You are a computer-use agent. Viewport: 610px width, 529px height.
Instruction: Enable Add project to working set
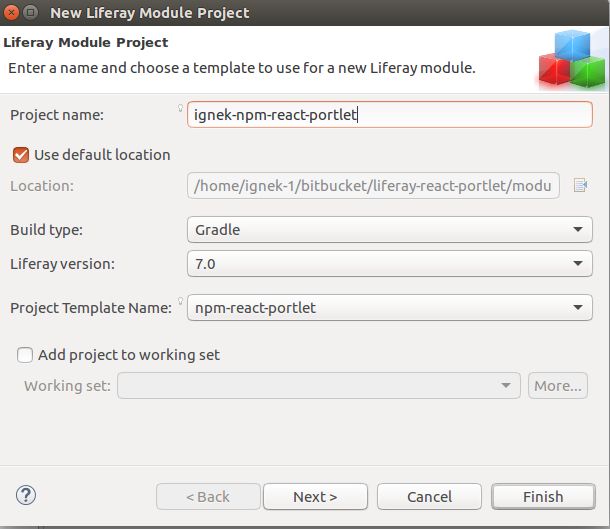[25, 355]
